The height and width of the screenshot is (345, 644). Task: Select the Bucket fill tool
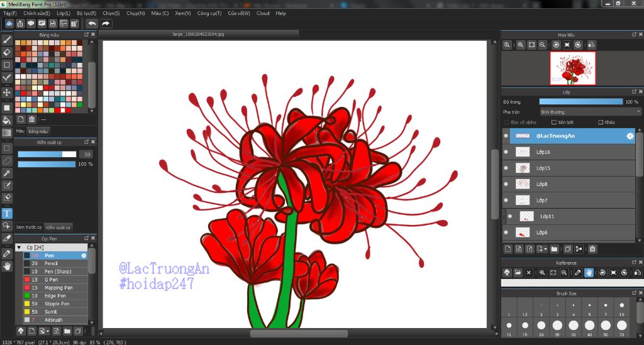[x=6, y=120]
